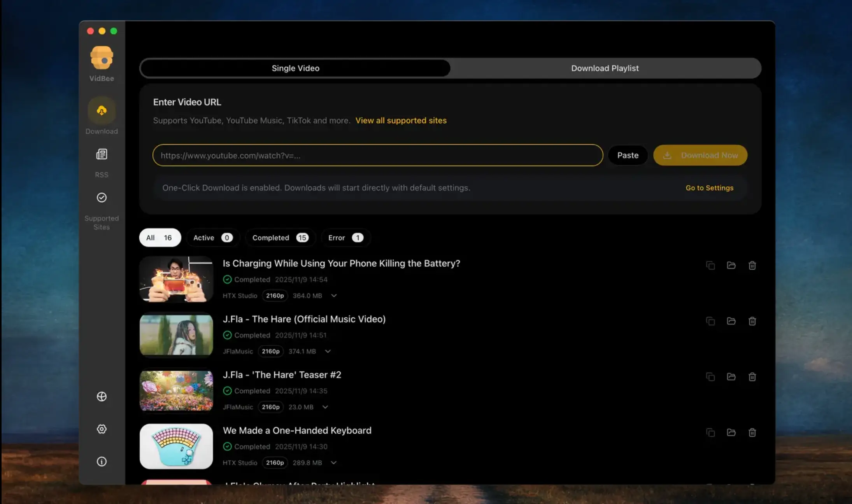
Task: Copy link for 'We Made a One-Handed Keyboard'
Action: (x=710, y=432)
